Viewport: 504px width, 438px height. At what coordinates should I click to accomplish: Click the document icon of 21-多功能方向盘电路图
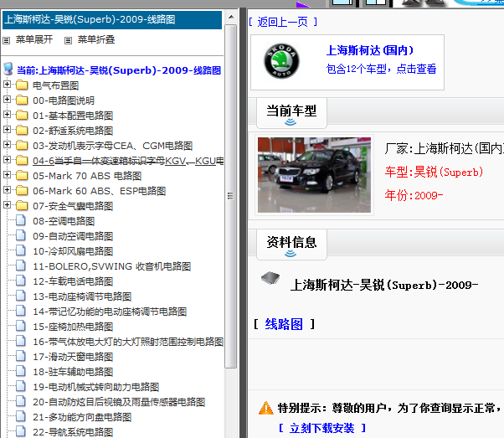tap(21, 416)
